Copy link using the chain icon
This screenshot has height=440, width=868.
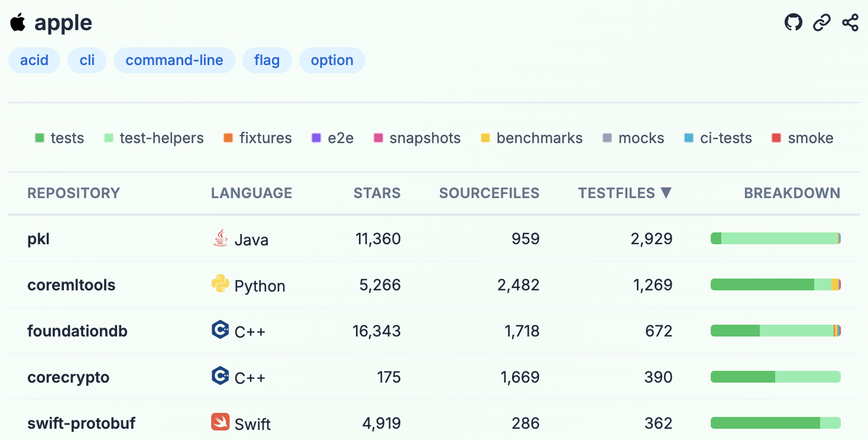tap(822, 23)
